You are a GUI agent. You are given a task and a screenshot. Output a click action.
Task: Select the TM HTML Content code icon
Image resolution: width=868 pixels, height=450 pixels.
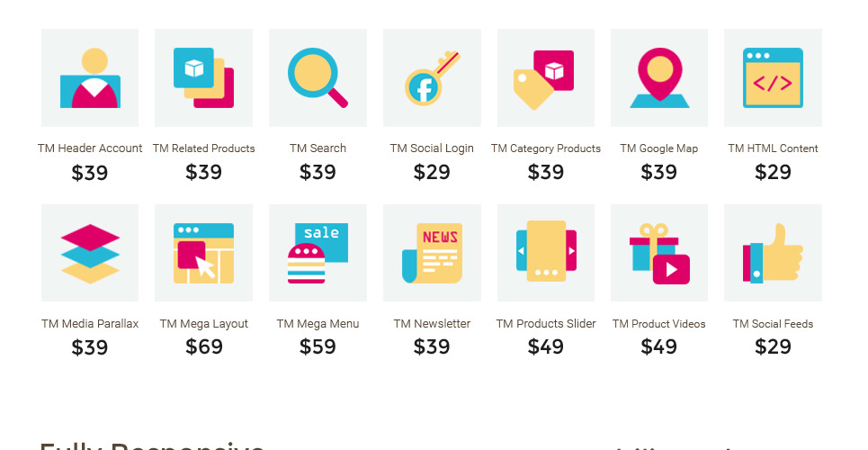(773, 77)
